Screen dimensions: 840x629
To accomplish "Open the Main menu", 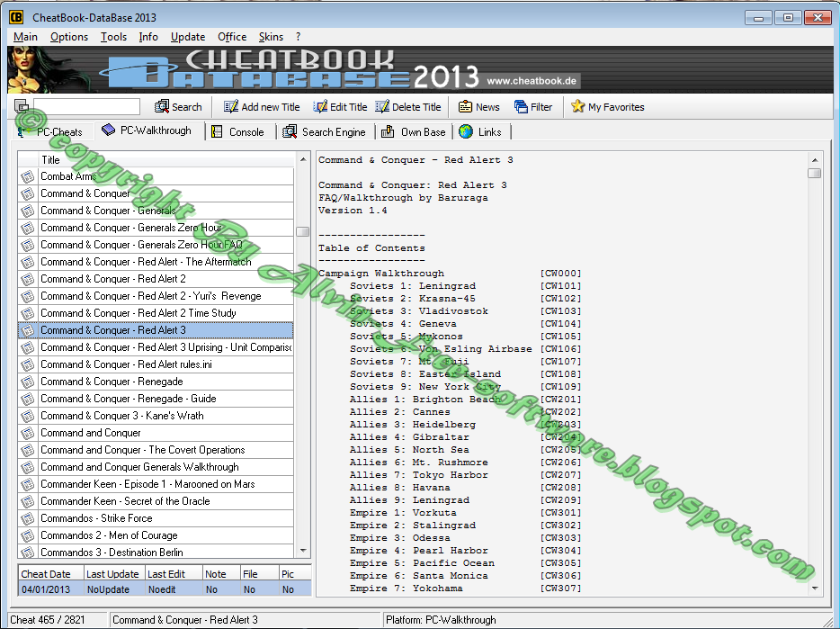I will [x=25, y=37].
